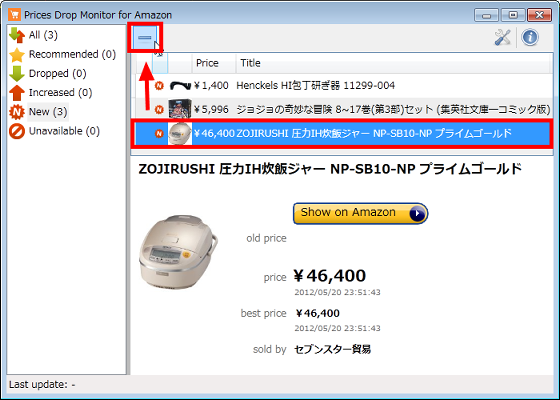Sort list by Price column header
Viewport: 560px width, 400px height.
[x=214, y=63]
